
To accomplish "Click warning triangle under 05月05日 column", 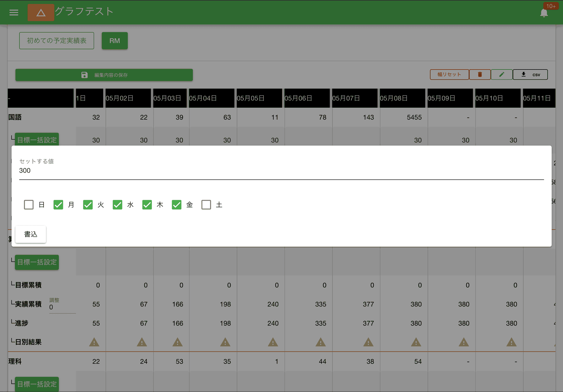I will click(273, 342).
